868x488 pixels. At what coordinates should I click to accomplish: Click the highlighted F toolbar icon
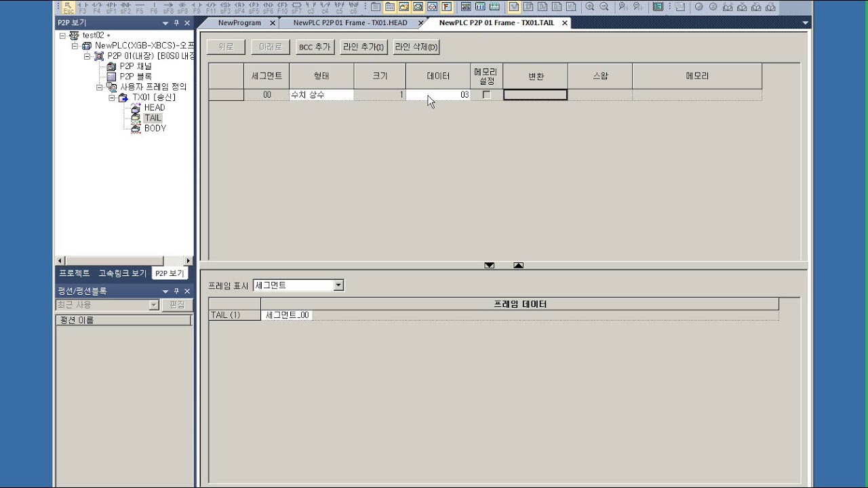446,7
